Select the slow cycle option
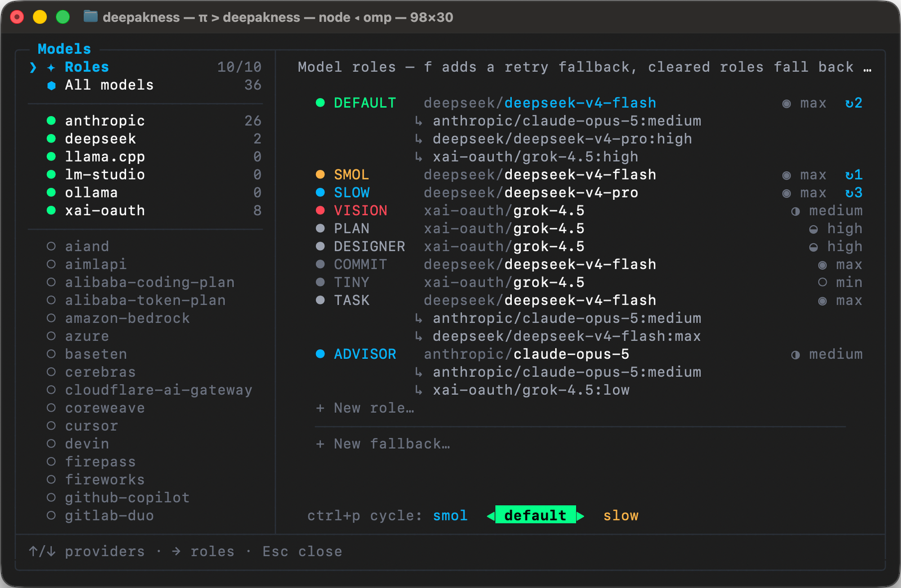 click(621, 515)
